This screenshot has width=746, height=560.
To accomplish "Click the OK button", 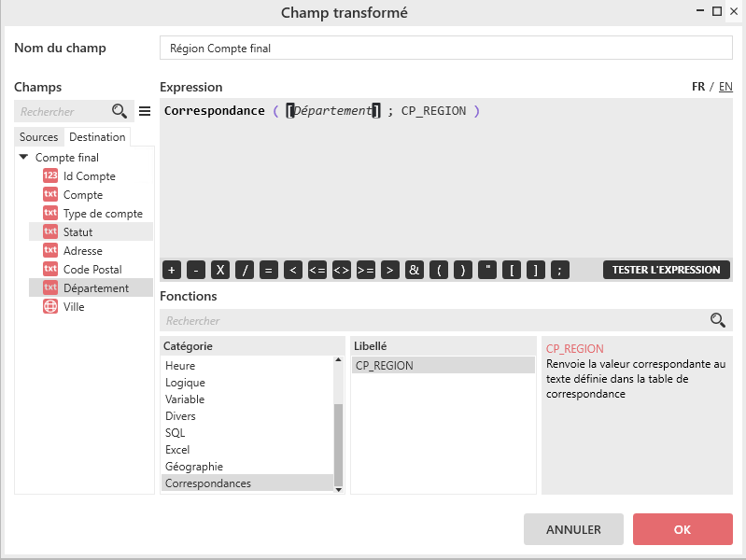I will 682,529.
